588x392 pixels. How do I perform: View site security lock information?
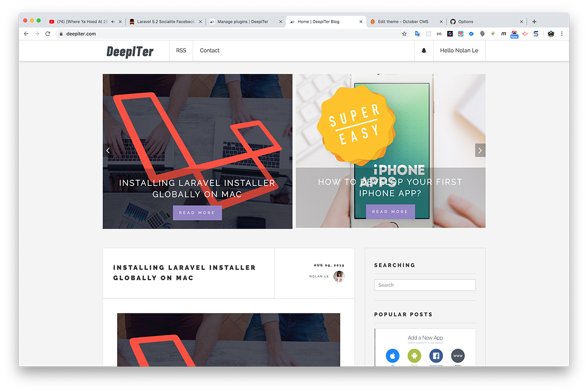61,34
